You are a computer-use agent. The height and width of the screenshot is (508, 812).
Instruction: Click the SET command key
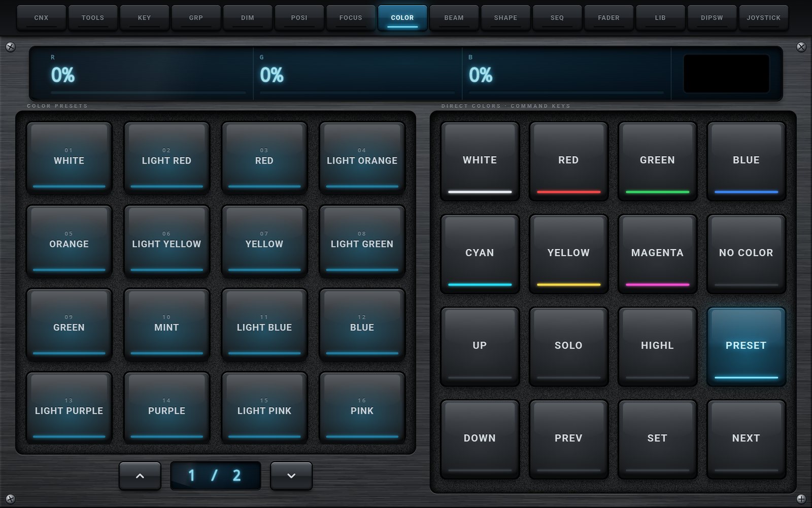click(657, 439)
